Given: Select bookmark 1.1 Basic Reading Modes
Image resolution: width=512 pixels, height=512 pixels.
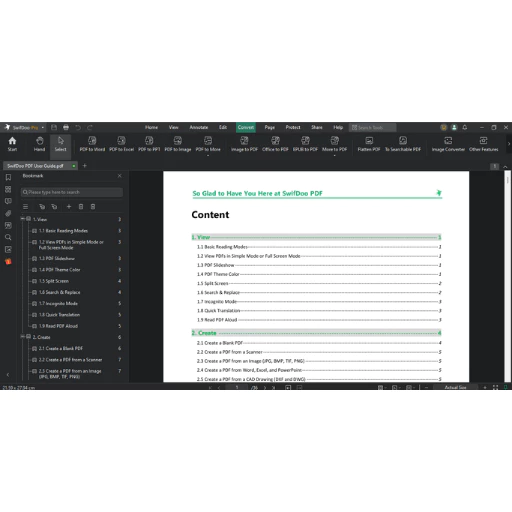Looking at the screenshot, I should (x=63, y=231).
